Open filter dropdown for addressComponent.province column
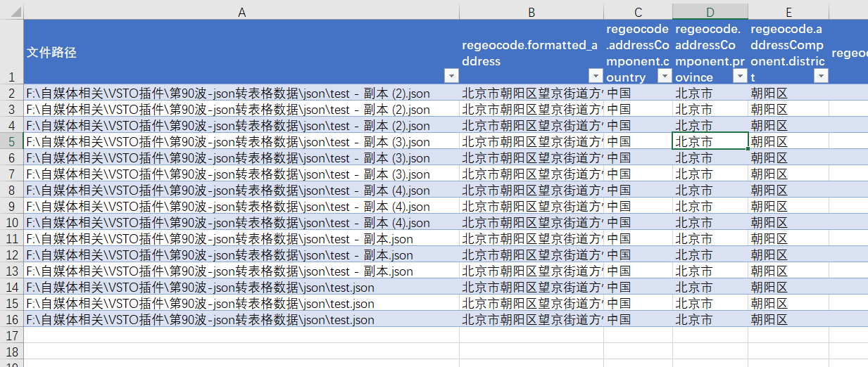Viewport: 868px width, 367px height. click(740, 76)
